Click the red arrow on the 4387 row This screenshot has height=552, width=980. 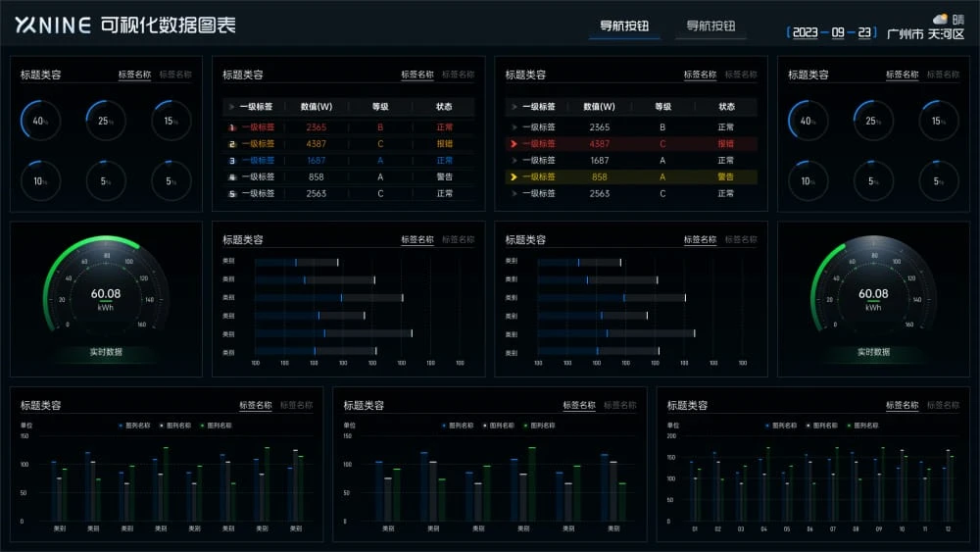tap(513, 144)
